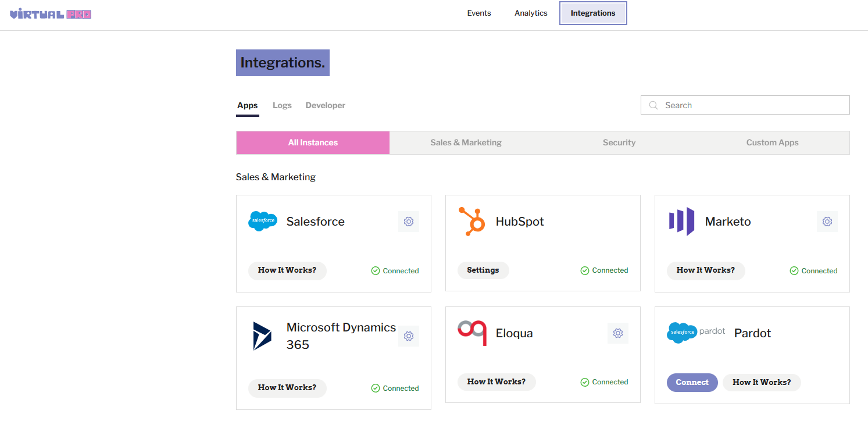
Task: Open Salesforce settings gear icon
Action: (x=409, y=222)
